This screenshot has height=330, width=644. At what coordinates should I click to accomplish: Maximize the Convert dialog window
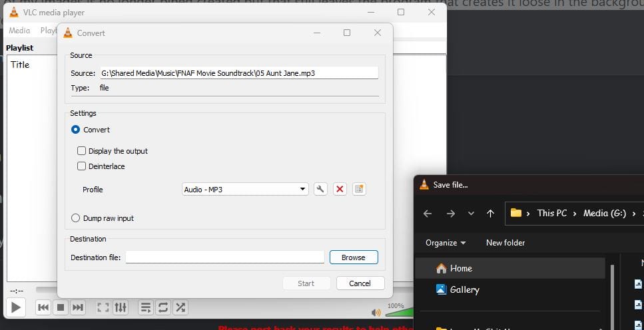click(x=347, y=33)
